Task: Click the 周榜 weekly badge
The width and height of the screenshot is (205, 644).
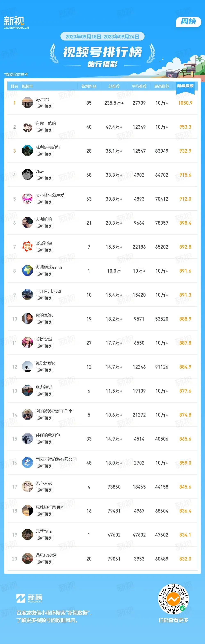Action: pos(189,22)
